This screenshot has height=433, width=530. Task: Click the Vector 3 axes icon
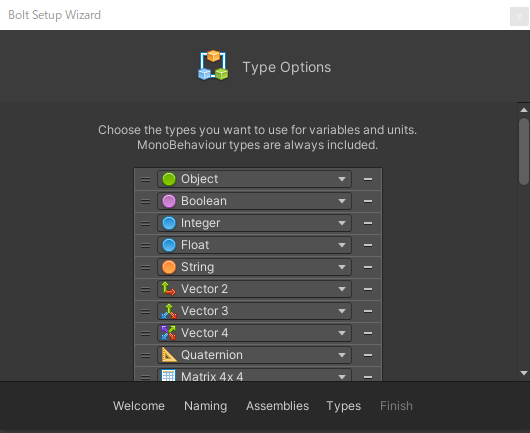click(169, 311)
